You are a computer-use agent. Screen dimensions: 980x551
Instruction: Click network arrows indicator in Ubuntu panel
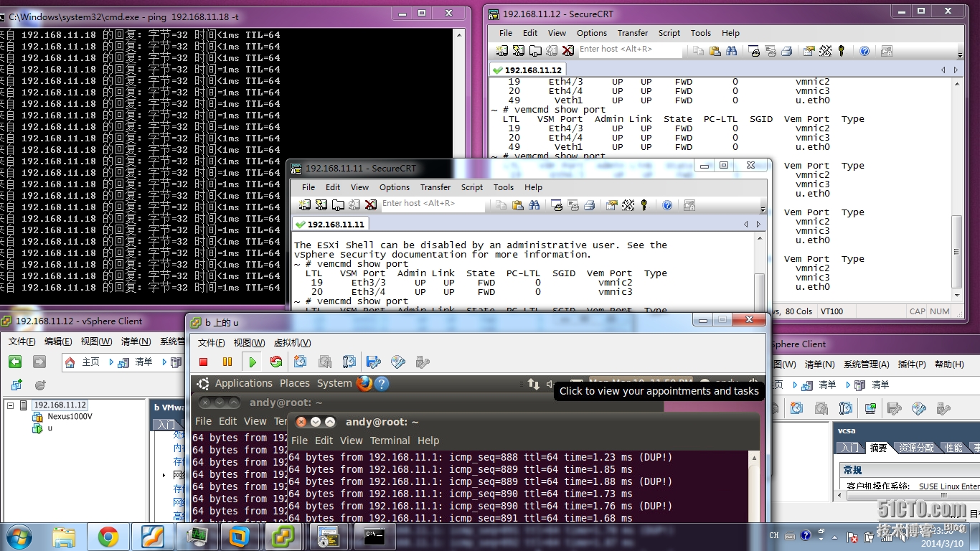point(533,384)
